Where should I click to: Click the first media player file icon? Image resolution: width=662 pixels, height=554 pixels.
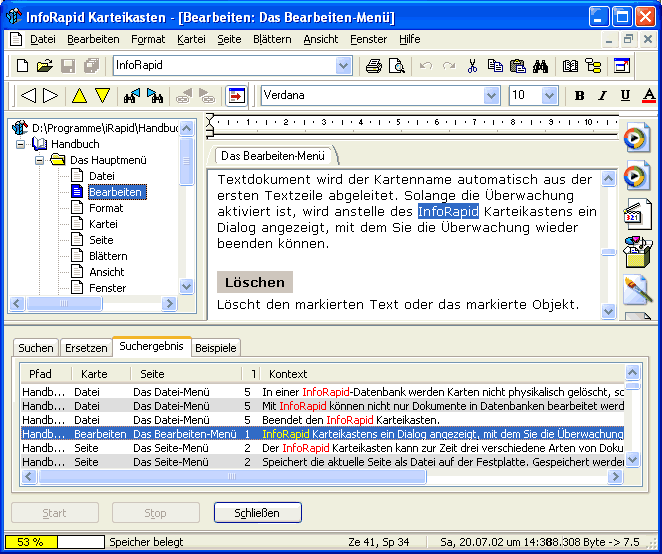pyautogui.click(x=636, y=137)
